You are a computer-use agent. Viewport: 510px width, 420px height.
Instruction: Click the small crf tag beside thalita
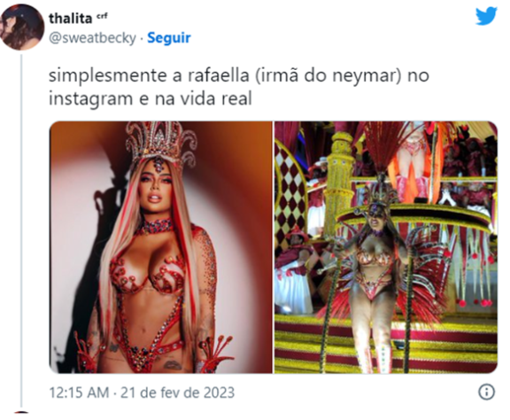tap(102, 17)
